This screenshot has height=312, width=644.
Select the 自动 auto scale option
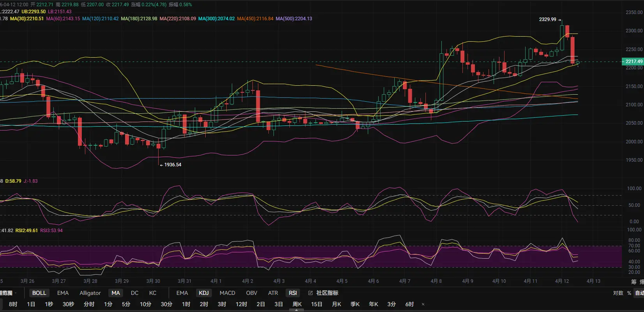pos(639,293)
